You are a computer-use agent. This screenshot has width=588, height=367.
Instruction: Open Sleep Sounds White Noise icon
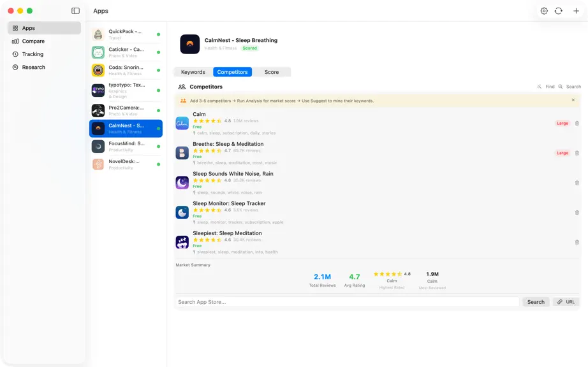coord(182,183)
